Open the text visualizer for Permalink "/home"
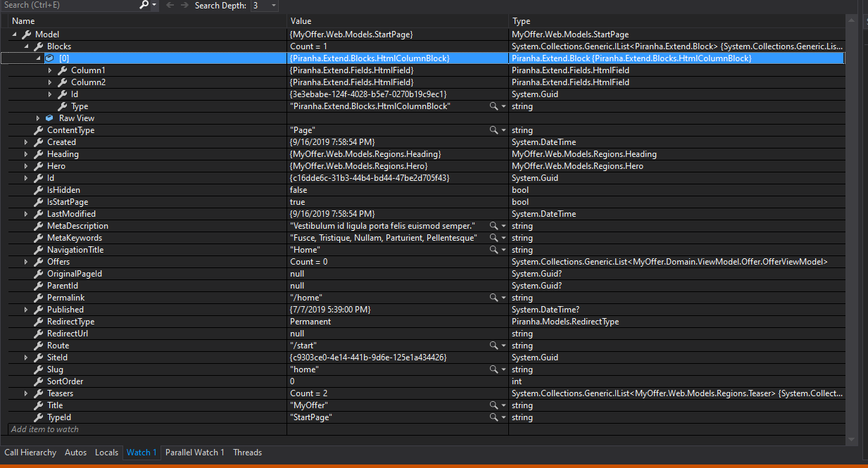 pos(492,297)
